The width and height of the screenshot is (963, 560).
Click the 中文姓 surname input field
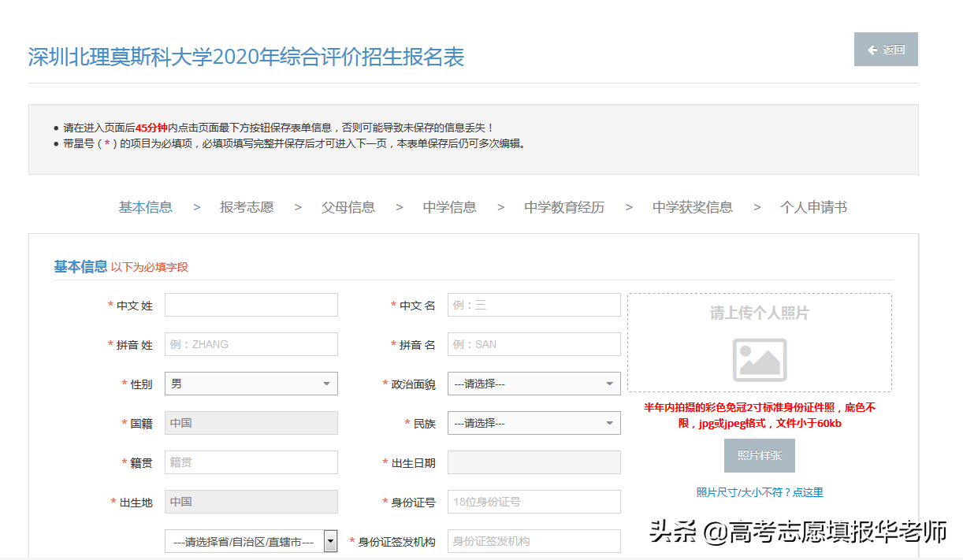pos(251,305)
